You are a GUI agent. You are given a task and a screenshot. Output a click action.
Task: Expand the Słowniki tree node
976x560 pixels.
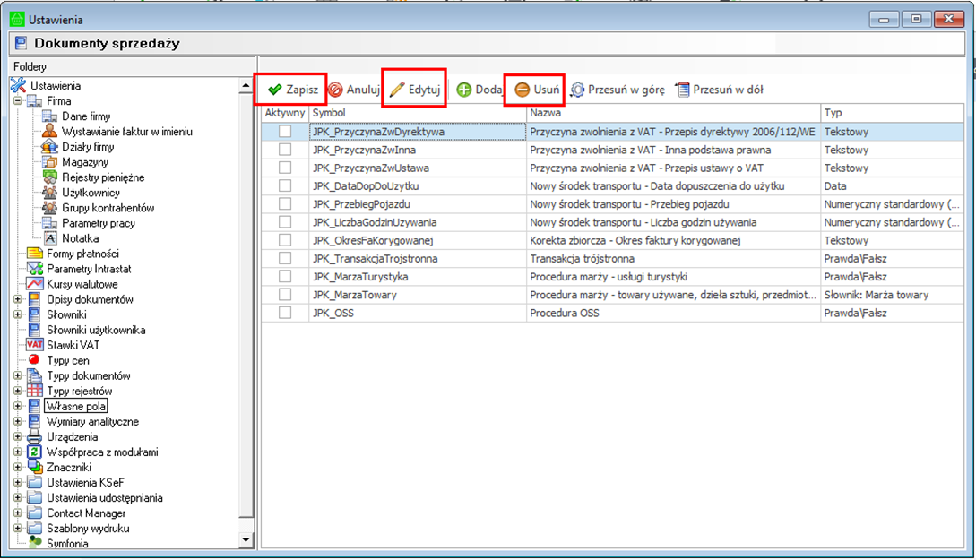tap(17, 314)
